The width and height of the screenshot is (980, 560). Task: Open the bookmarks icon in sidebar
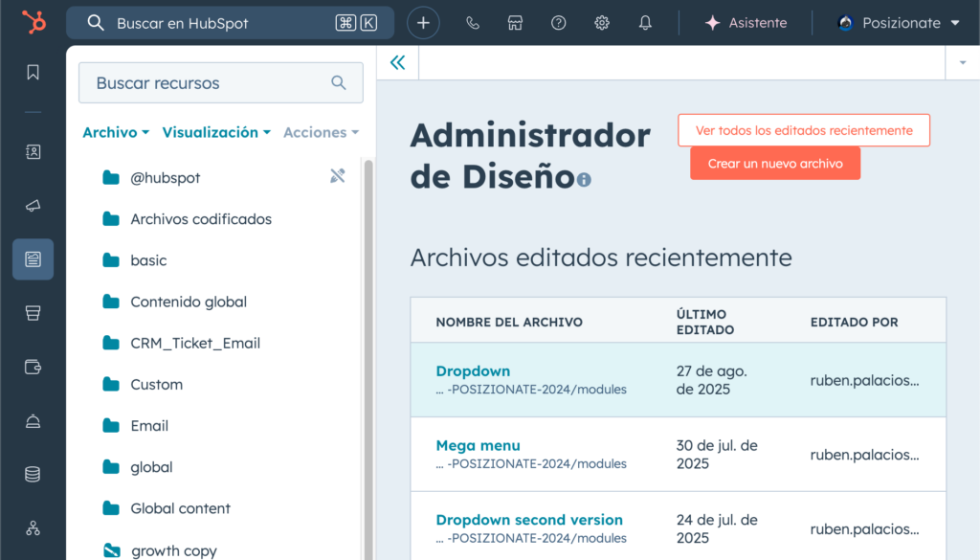pos(33,73)
